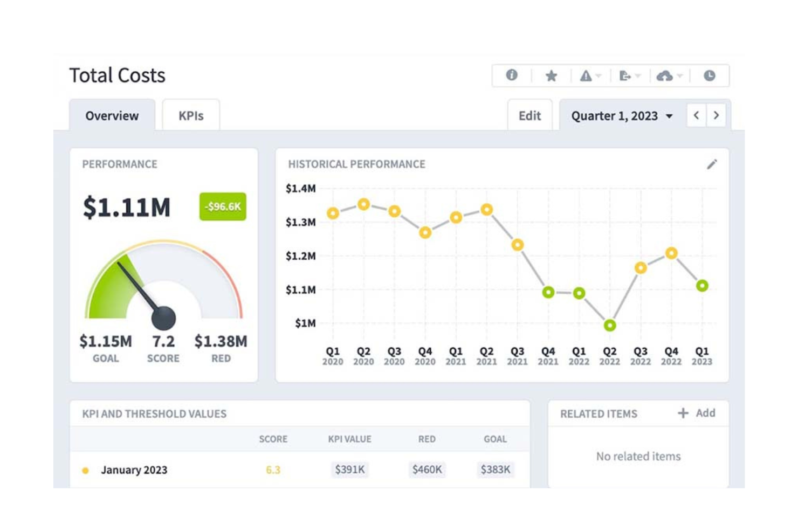Open the dropdown beside the cloud icon
The height and width of the screenshot is (532, 798).
[x=680, y=75]
